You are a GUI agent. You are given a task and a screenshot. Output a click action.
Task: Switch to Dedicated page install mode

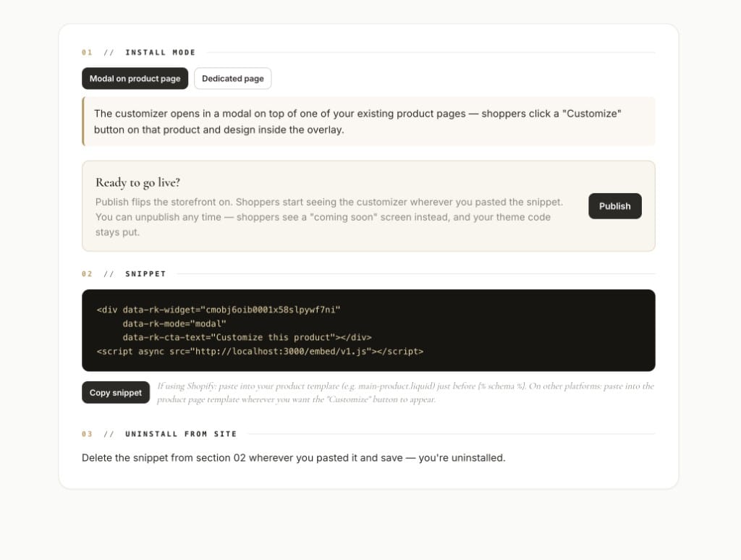pos(232,78)
